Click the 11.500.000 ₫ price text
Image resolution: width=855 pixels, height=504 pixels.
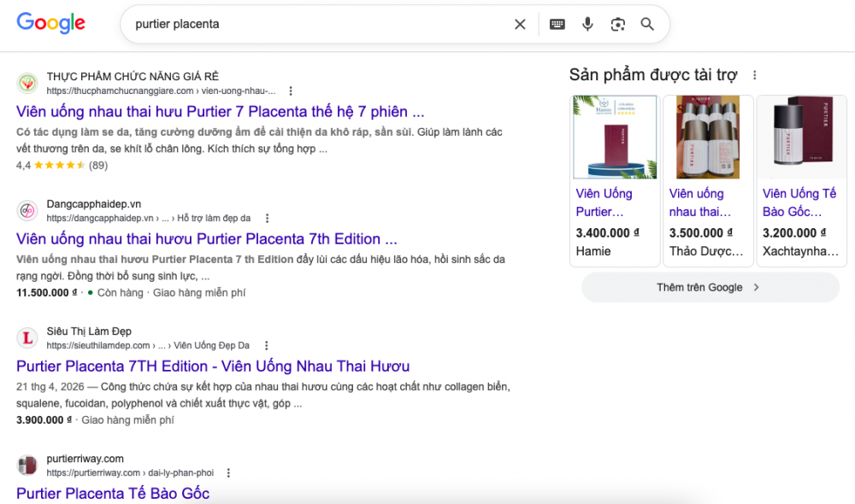pyautogui.click(x=47, y=293)
